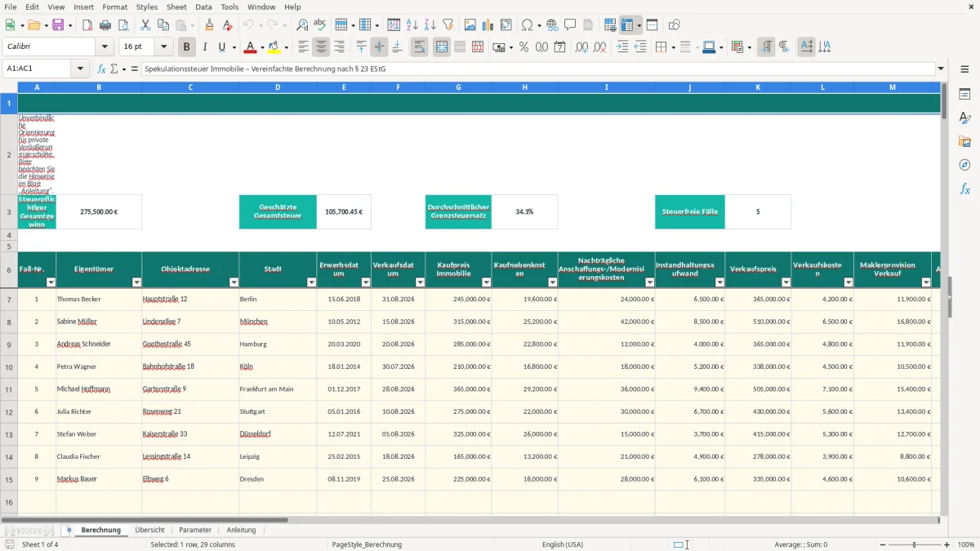Toggle print preview
The height and width of the screenshot is (551, 980).
122,25
